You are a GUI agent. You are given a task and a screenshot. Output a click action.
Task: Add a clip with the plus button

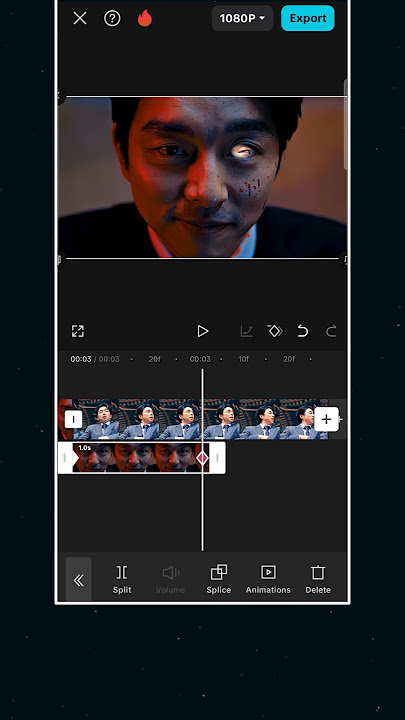[x=326, y=419]
